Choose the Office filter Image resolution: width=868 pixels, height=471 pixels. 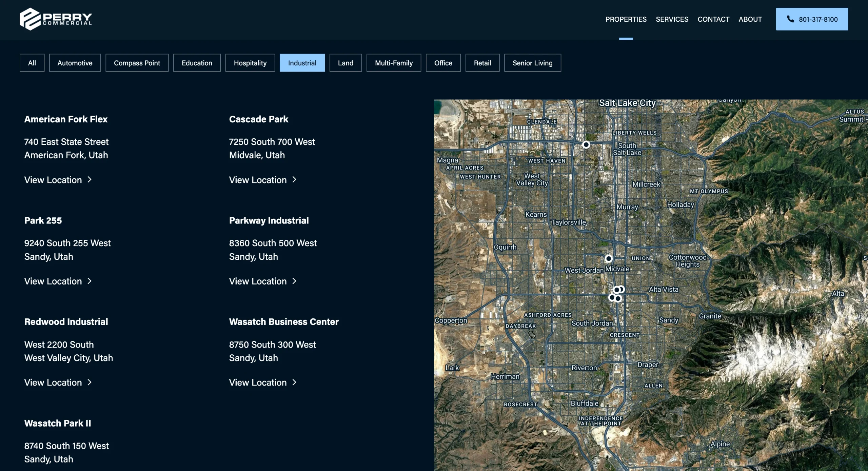(x=443, y=63)
